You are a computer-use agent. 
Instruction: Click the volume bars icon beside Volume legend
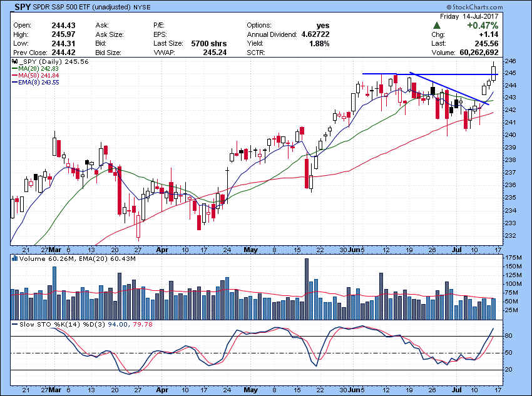click(x=14, y=259)
